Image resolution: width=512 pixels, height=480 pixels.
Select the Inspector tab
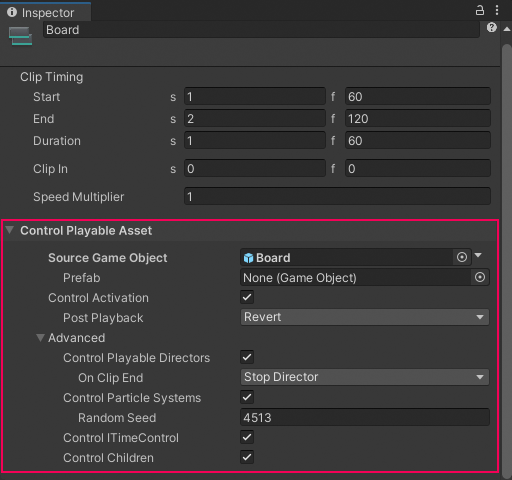coord(45,13)
